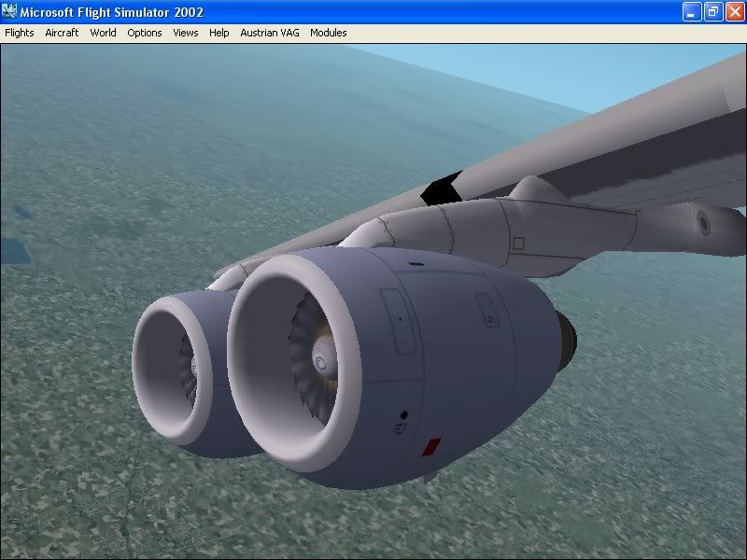Open the Modules menu
The height and width of the screenshot is (560, 747).
coord(329,33)
